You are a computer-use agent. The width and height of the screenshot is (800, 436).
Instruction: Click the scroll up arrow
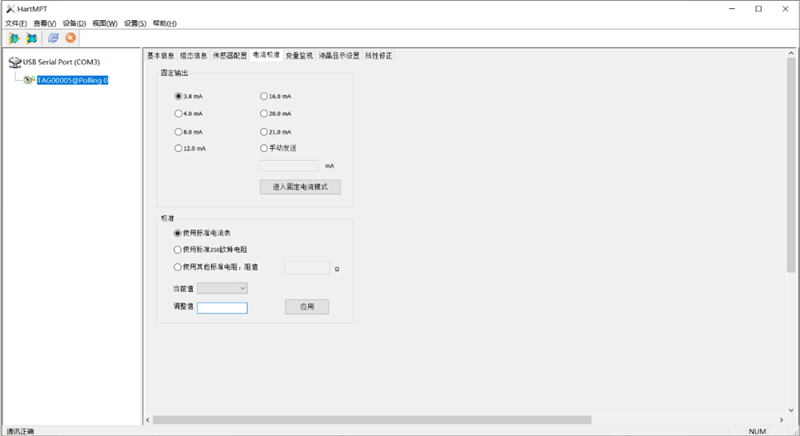791,53
